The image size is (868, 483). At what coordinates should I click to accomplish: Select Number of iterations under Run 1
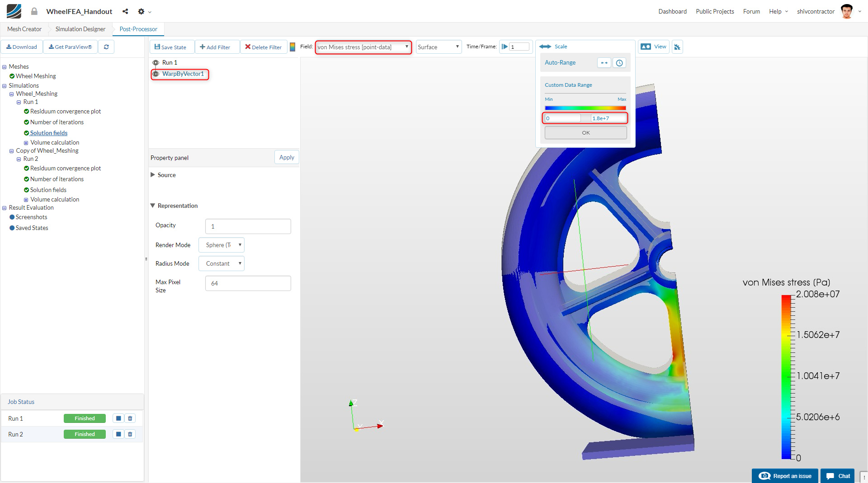click(x=57, y=122)
